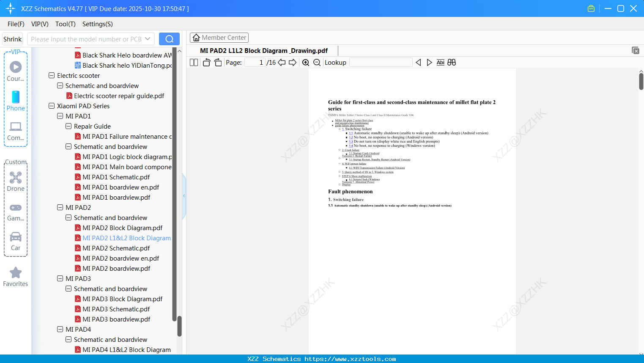The image size is (644, 363).
Task: Open the Game console sidebar category
Action: click(x=16, y=212)
